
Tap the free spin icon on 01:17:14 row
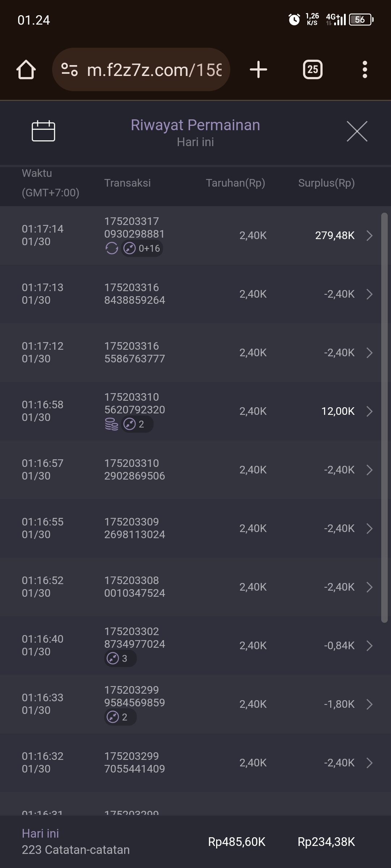112,248
